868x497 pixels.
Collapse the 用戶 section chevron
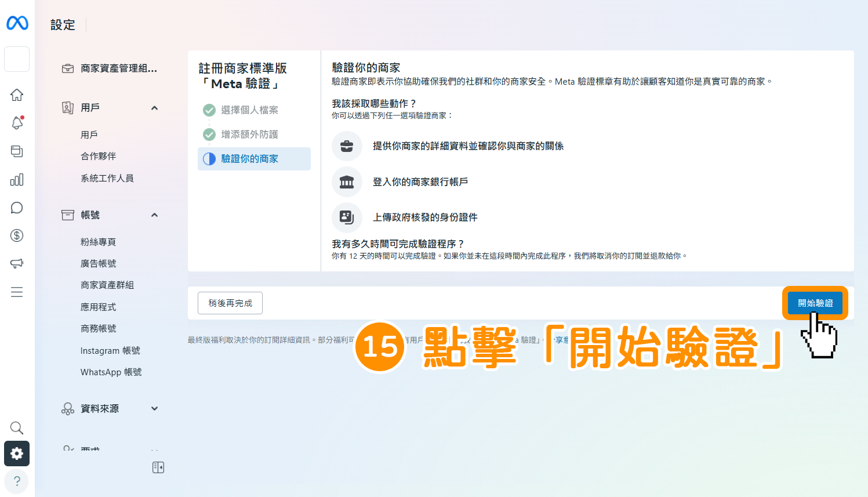pyautogui.click(x=155, y=108)
